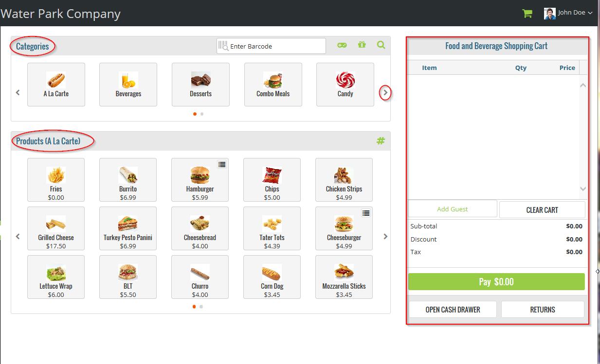
Task: Click the OPEN CASH DRAWER button
Action: [x=453, y=310]
